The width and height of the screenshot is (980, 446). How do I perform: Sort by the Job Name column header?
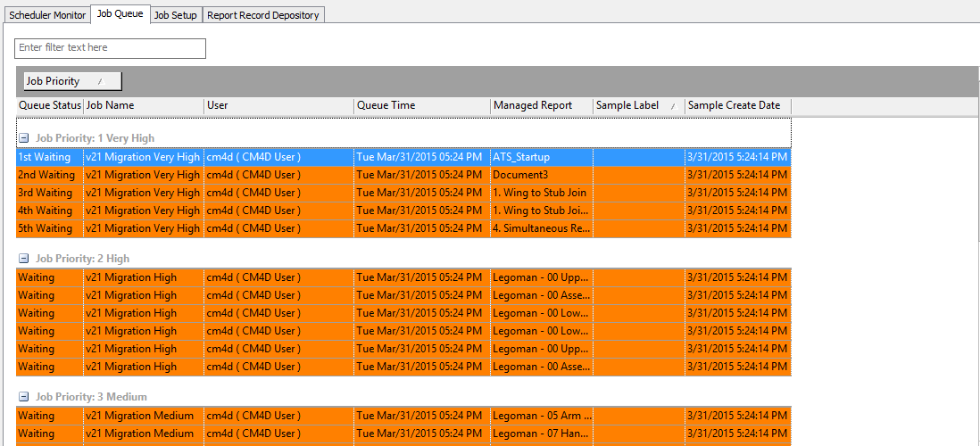coord(143,105)
